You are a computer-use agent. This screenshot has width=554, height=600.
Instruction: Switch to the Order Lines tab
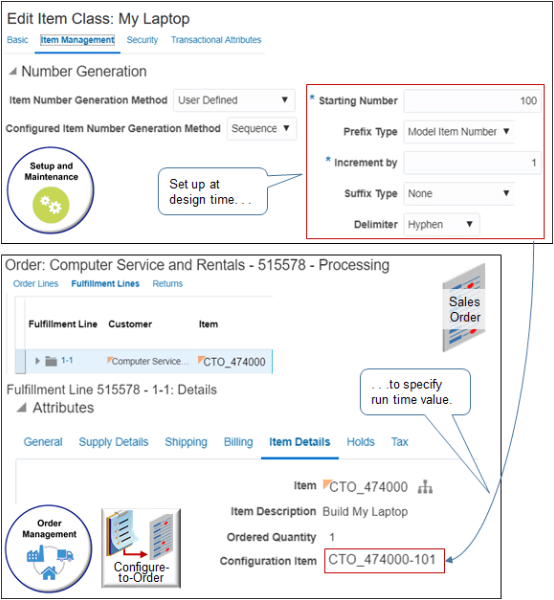click(x=36, y=284)
